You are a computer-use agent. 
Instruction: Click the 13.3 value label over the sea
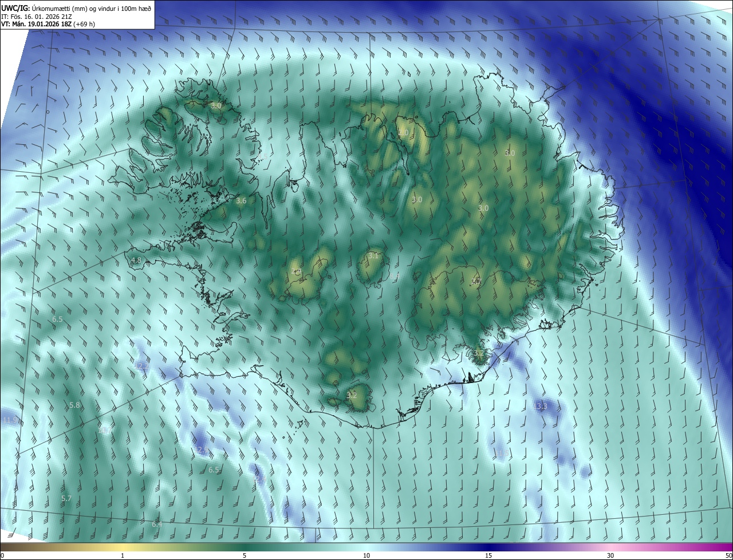point(540,406)
